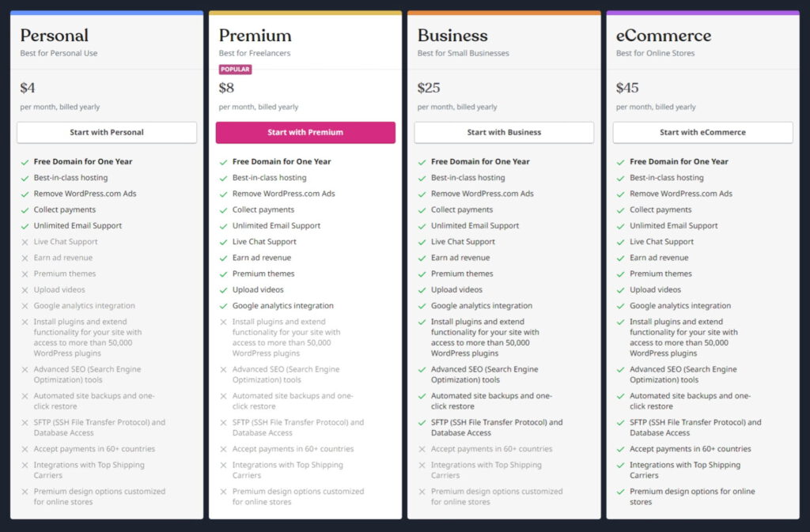Select the checkmark beside Google analytics integration under Business
This screenshot has height=532, width=810.
(x=421, y=305)
